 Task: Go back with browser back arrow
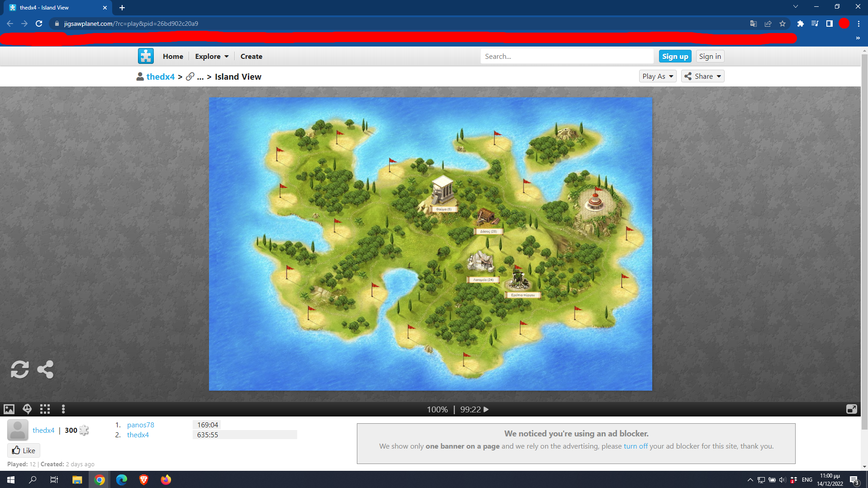[10, 24]
